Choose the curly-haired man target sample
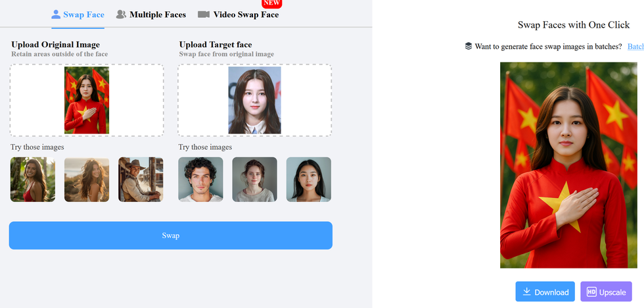 200,179
